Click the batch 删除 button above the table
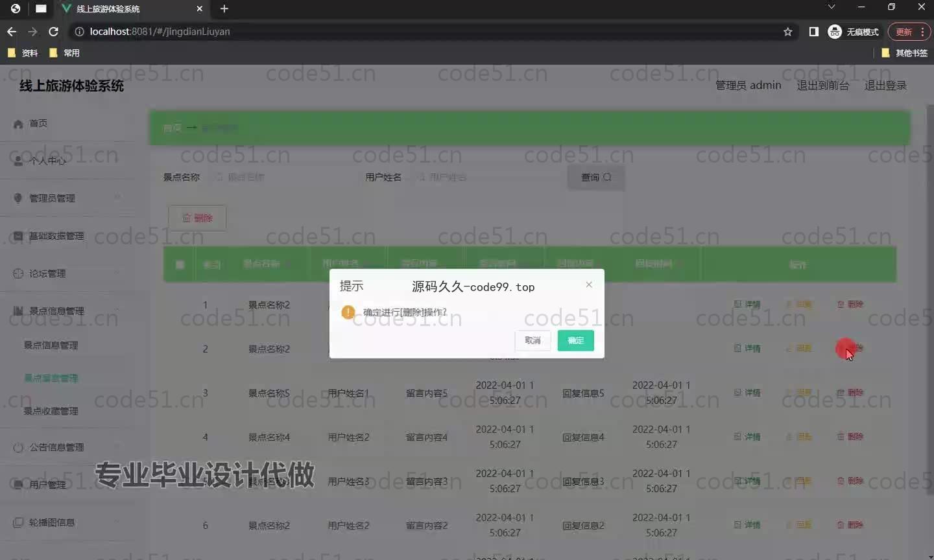 coord(197,218)
